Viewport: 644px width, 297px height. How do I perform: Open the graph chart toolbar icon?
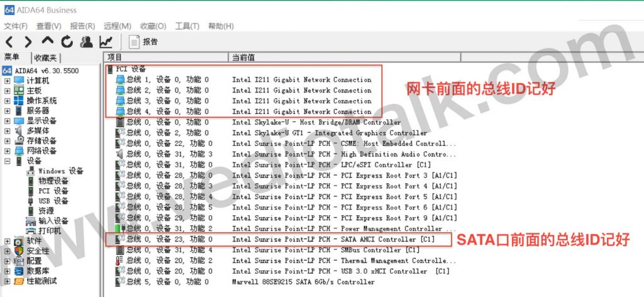[106, 42]
